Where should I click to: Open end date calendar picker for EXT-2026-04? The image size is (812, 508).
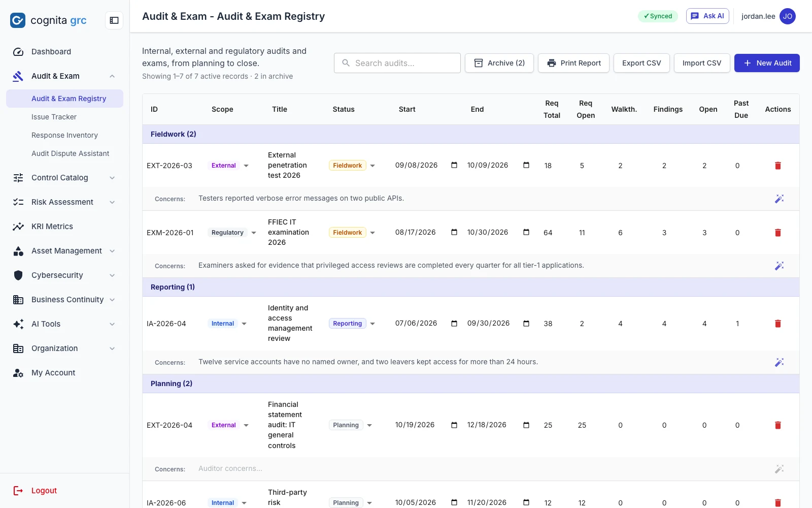click(526, 425)
